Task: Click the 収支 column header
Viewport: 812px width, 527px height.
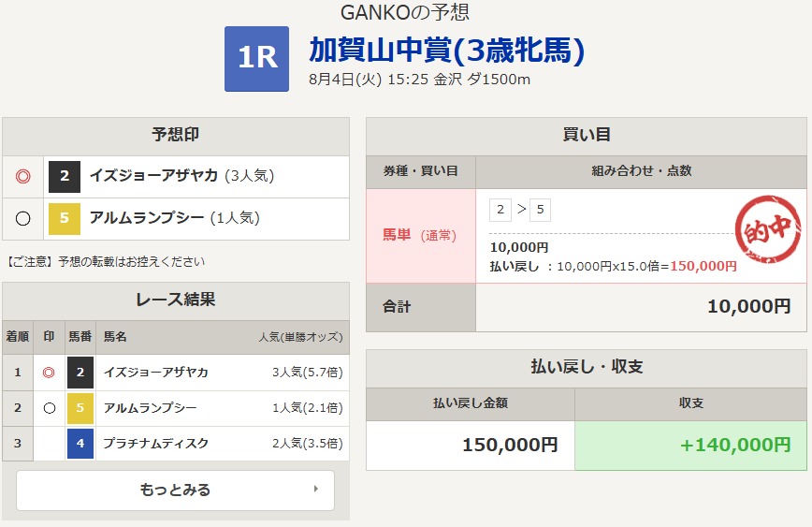Action: point(690,403)
